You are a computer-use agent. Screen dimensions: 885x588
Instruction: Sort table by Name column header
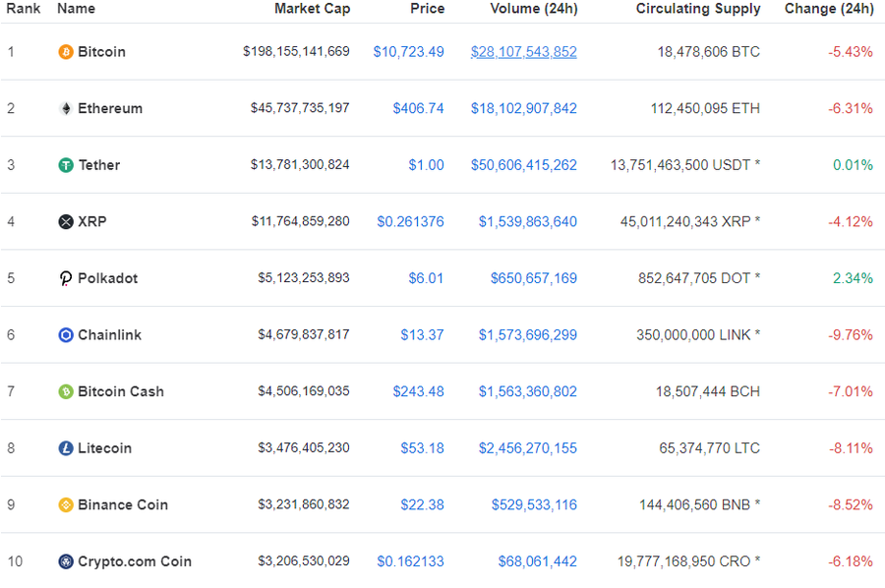click(x=76, y=9)
